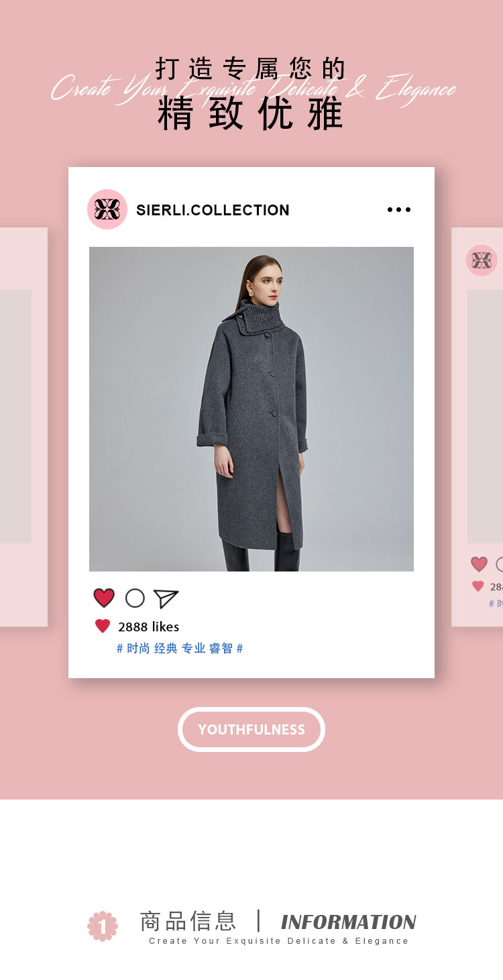The image size is (503, 980).
Task: Click the 打造专属您的 heading text
Action: click(251, 69)
